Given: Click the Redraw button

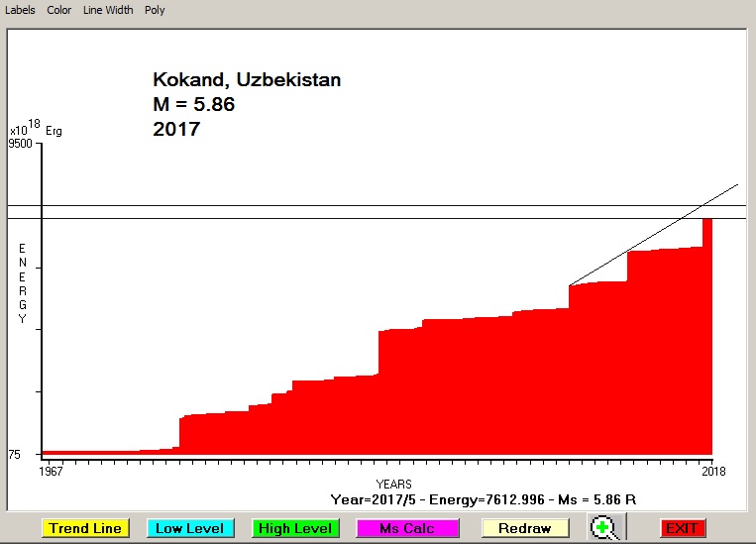Looking at the screenshot, I should [525, 528].
